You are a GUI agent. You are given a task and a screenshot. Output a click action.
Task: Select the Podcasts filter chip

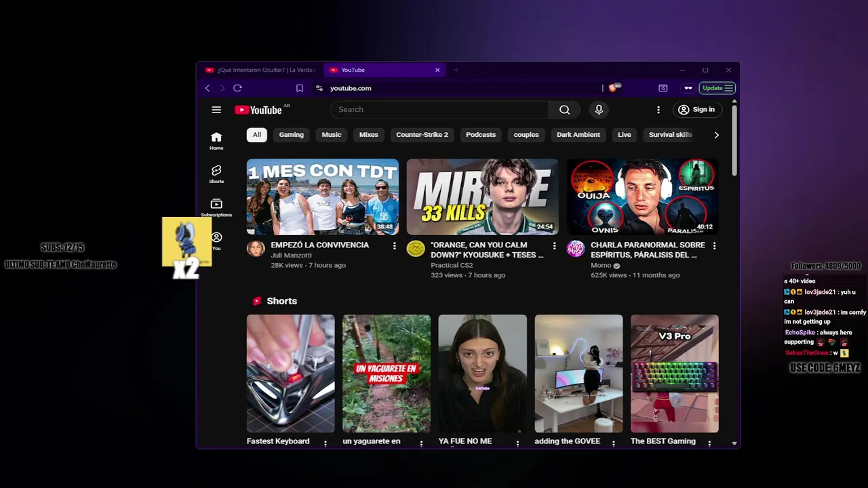point(481,135)
